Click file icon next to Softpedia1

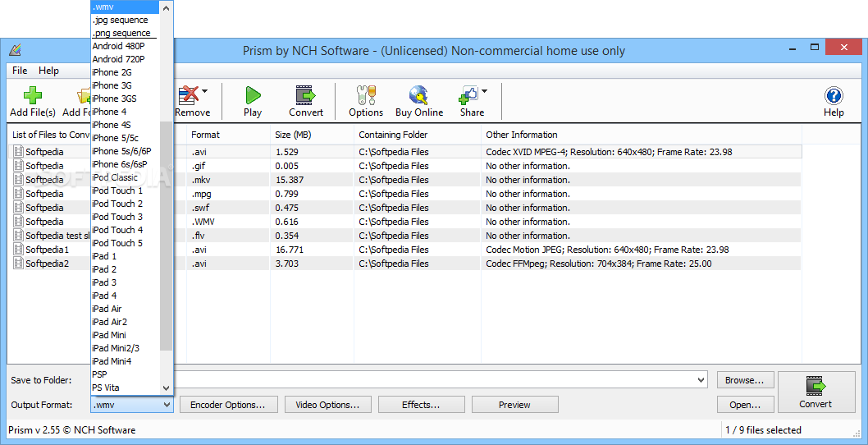point(19,250)
